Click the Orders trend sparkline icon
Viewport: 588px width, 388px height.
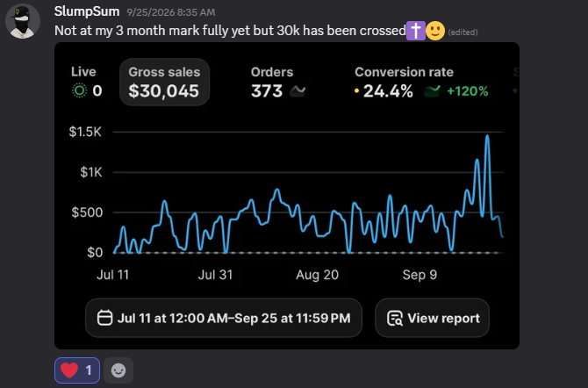click(298, 91)
